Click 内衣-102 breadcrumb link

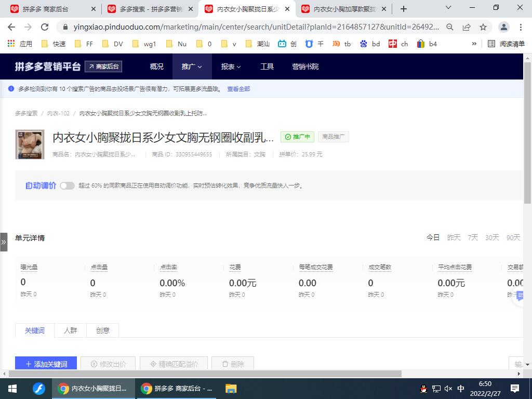(x=58, y=113)
